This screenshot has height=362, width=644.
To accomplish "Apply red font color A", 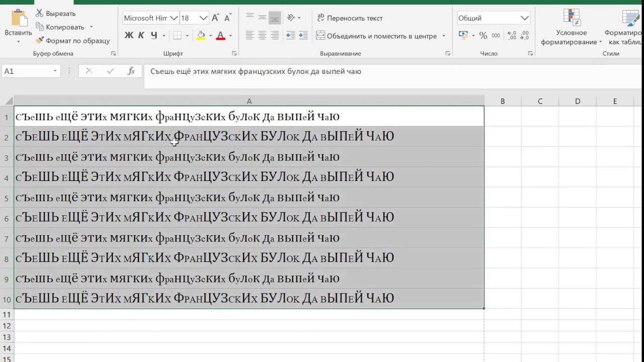I will coord(220,35).
